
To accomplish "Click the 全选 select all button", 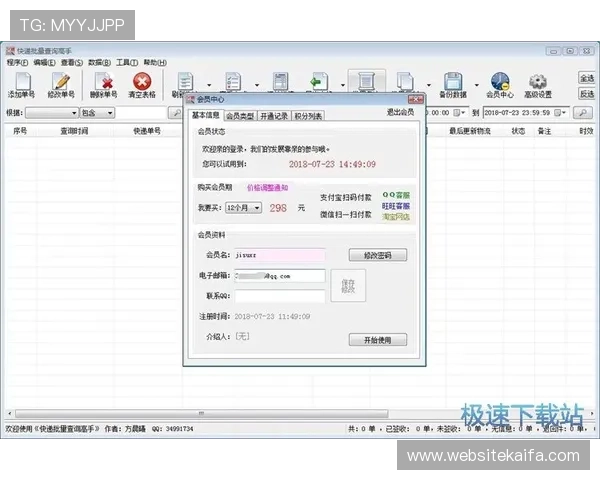I will point(587,78).
